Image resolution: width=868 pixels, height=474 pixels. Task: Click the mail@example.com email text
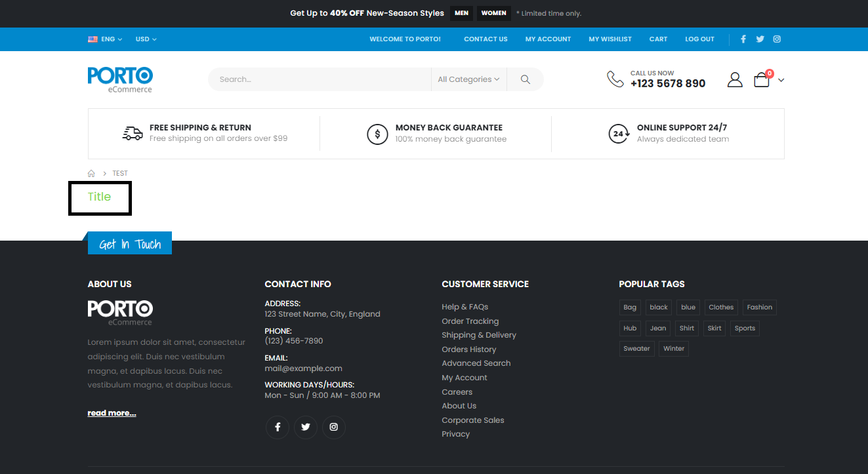303,368
